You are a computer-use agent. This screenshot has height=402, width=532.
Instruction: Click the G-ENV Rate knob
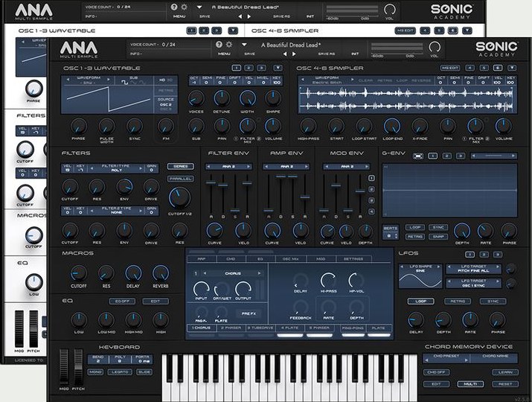click(x=486, y=232)
